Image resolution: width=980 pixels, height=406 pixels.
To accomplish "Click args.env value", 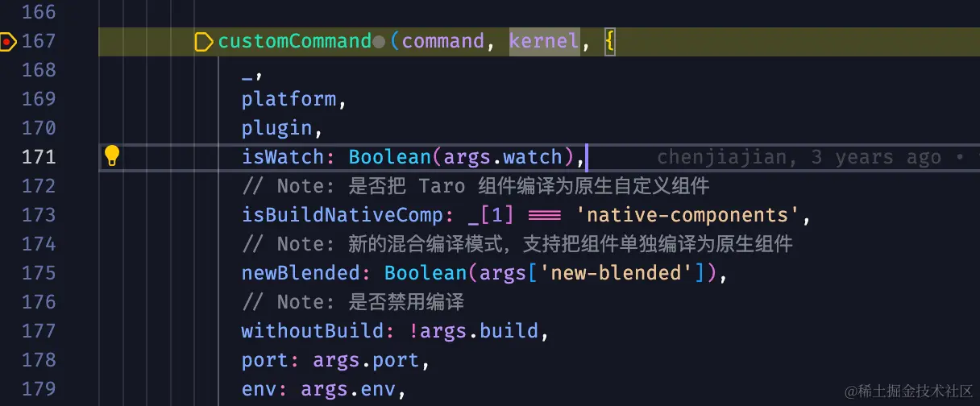I will [x=348, y=389].
